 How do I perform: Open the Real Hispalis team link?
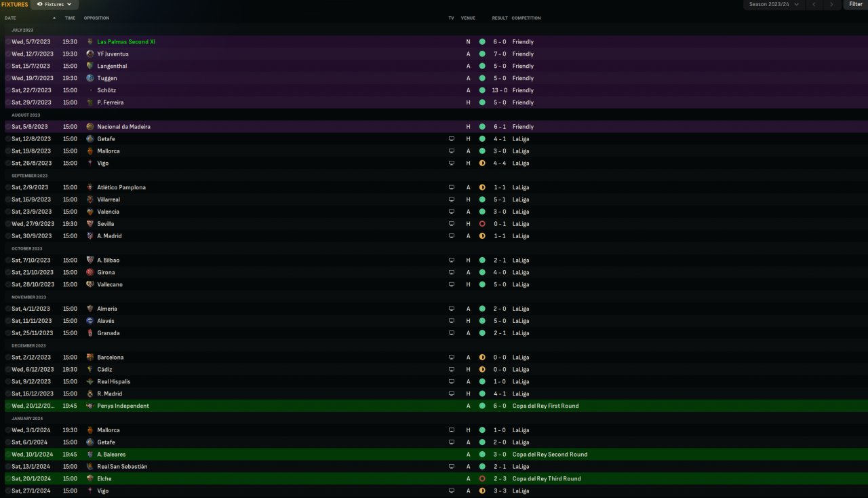tap(114, 382)
